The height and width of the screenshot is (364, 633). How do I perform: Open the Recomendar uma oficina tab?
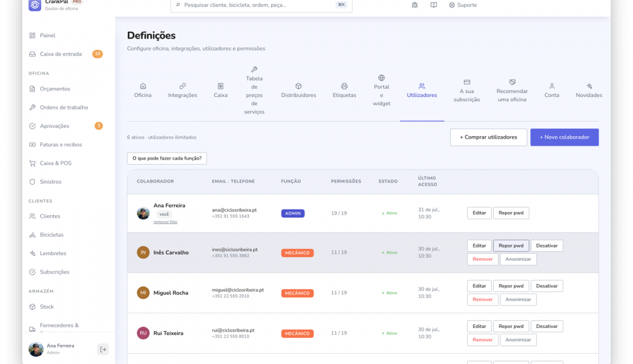pyautogui.click(x=512, y=91)
